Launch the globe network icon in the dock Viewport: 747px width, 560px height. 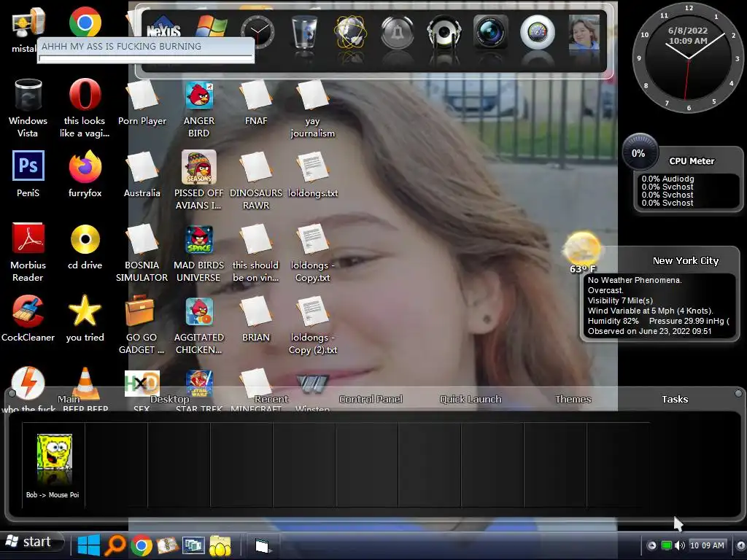pos(350,32)
